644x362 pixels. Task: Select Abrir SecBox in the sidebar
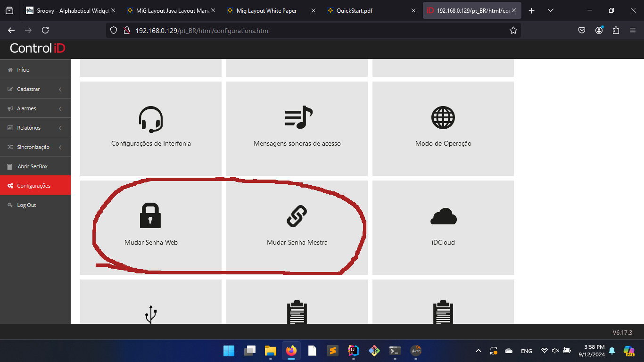33,166
